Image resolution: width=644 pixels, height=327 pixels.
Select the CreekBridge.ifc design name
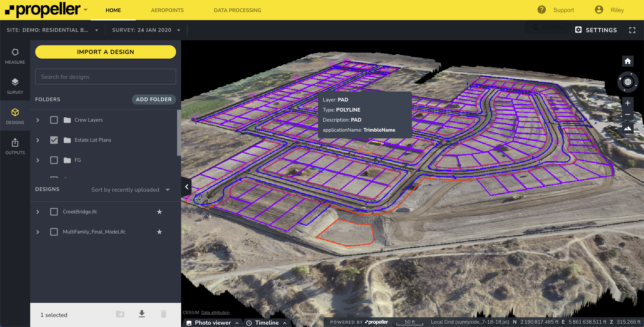point(80,212)
